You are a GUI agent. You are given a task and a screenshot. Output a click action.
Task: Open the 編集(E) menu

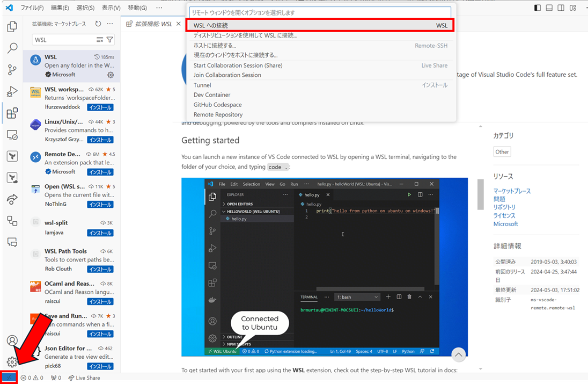coord(60,8)
